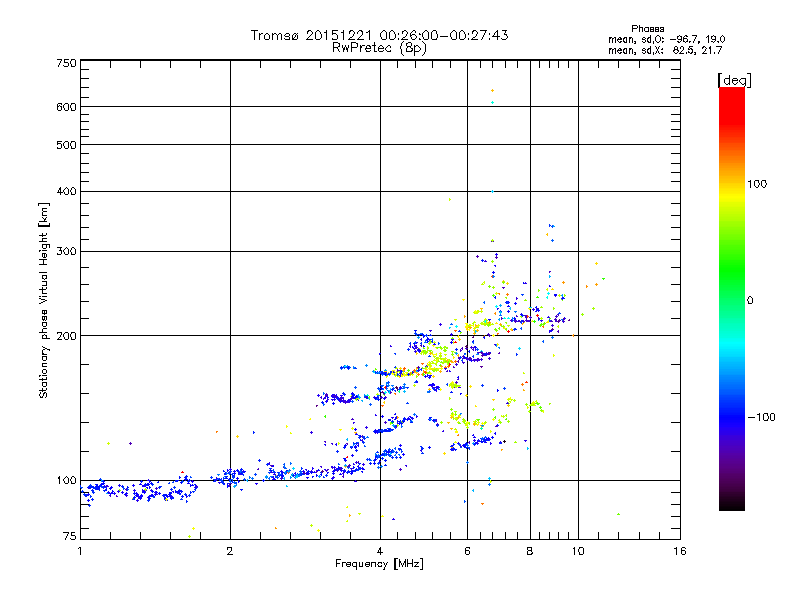
Task: Click the '75' y-axis tick label
Action: 70,536
